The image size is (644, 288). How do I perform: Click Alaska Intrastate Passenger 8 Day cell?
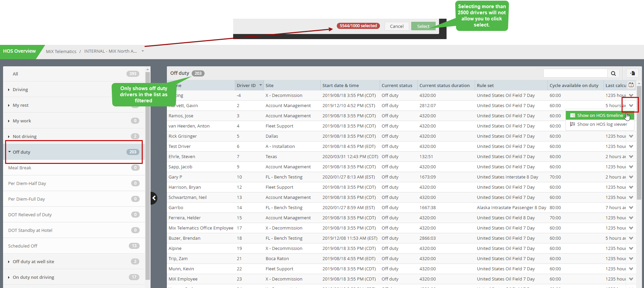coord(511,208)
